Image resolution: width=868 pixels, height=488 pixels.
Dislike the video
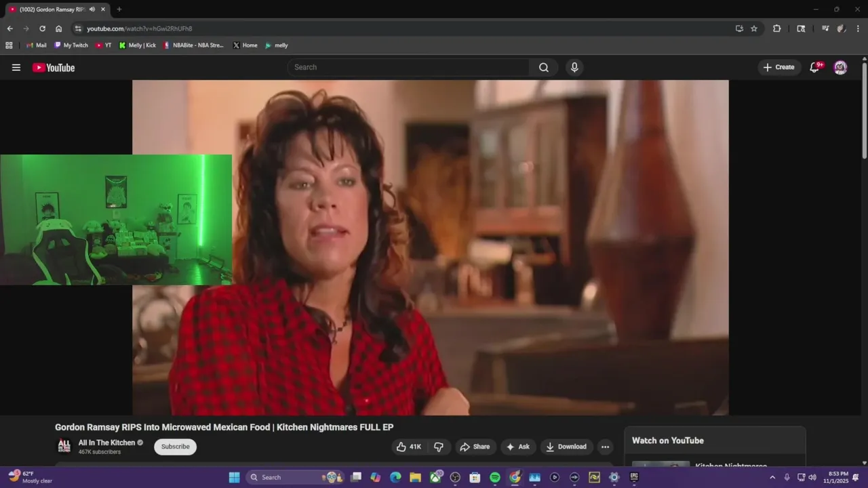pyautogui.click(x=439, y=447)
